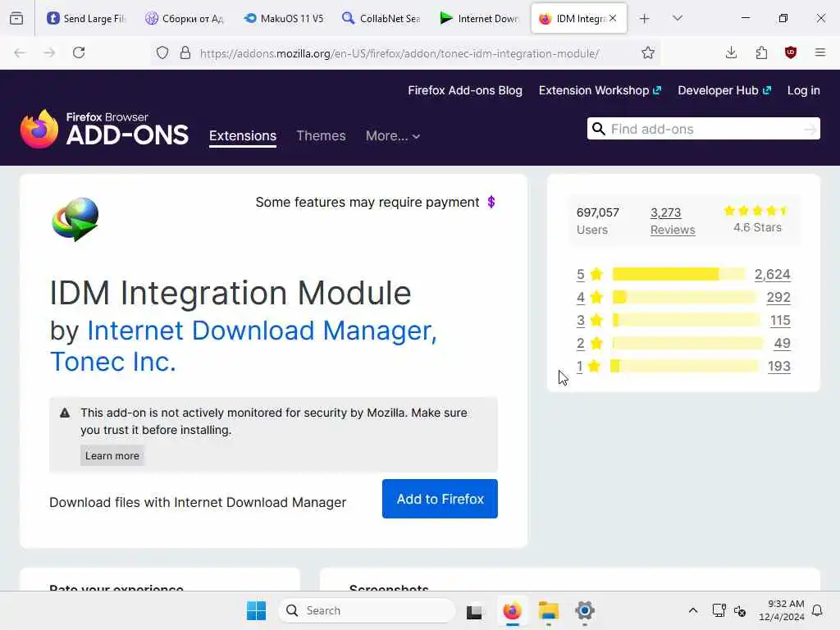Click the search submit arrow
Screen dimensions: 840x630
[x=810, y=129]
